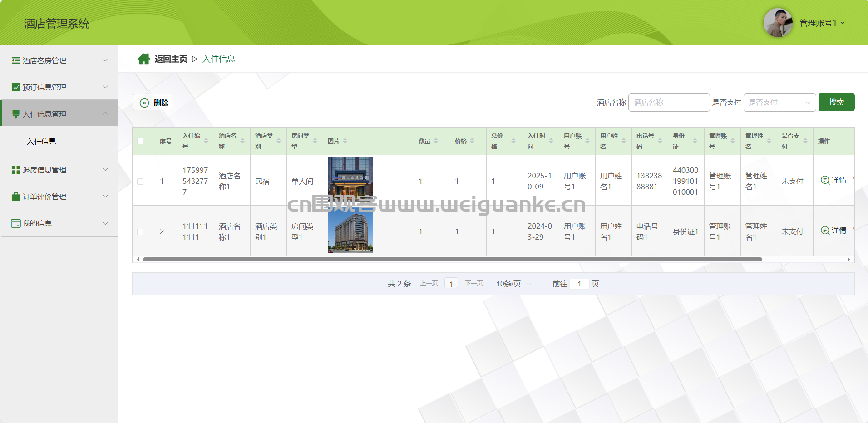Click the 酒店客房管理 list icon

(16, 60)
